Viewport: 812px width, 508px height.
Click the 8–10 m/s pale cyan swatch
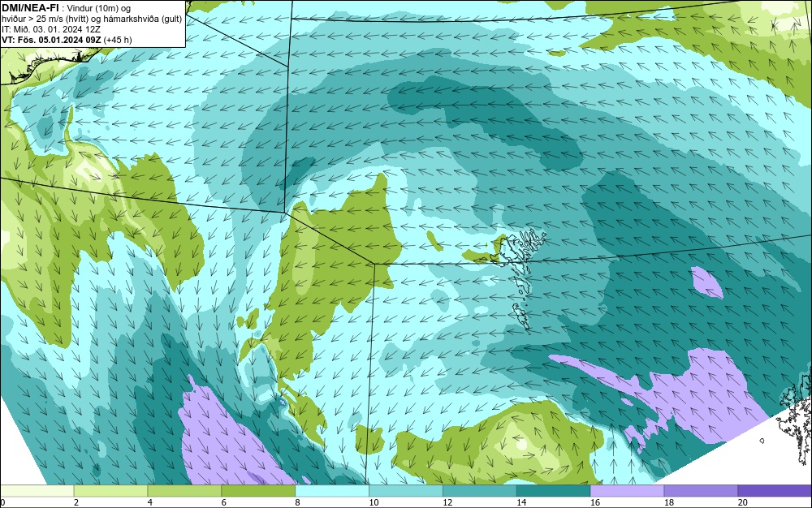(332, 491)
